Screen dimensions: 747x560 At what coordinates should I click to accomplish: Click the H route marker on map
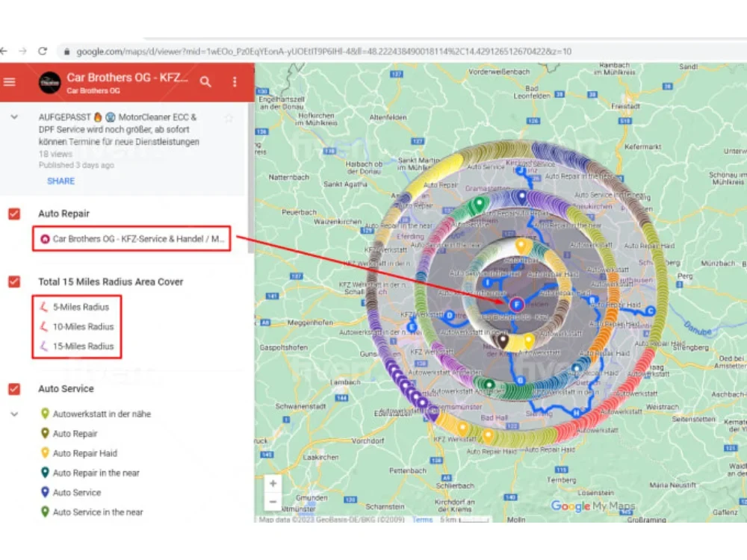pyautogui.click(x=577, y=412)
